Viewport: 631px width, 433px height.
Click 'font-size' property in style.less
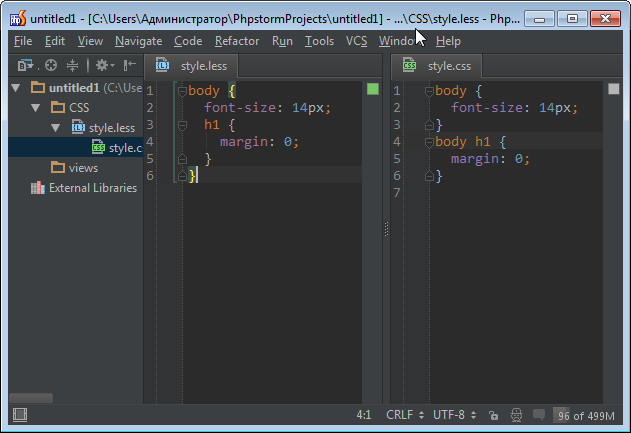point(240,108)
